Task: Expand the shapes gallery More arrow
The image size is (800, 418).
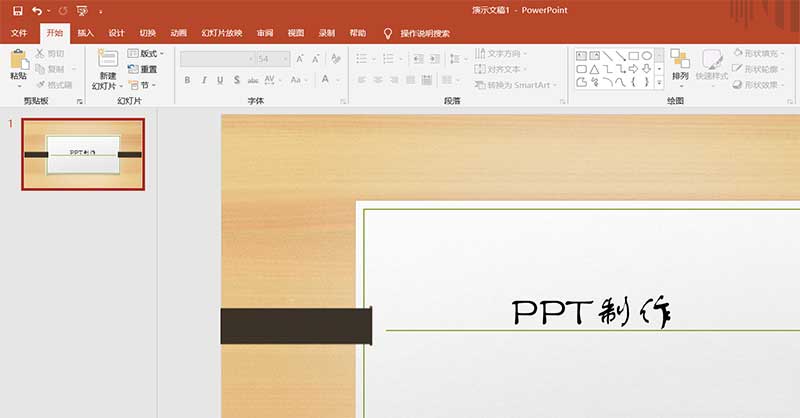Action: pos(659,82)
